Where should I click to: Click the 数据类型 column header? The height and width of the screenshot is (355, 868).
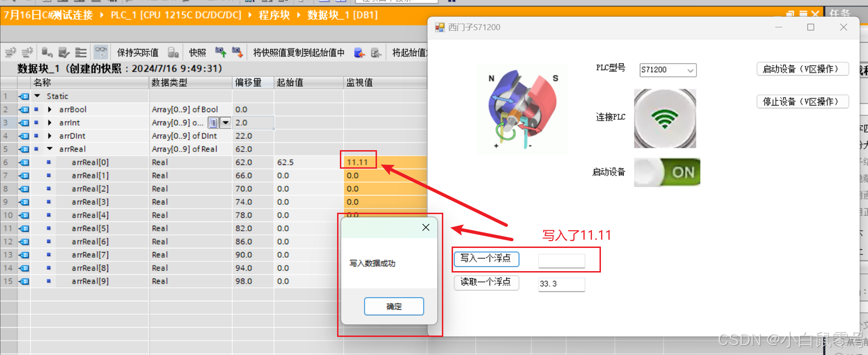tap(191, 82)
